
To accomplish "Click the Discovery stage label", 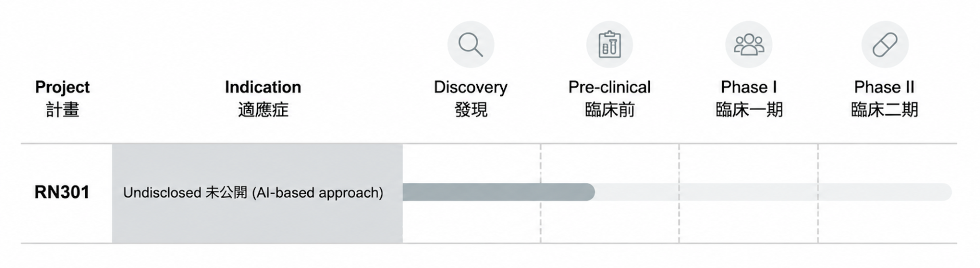I will coord(471,88).
